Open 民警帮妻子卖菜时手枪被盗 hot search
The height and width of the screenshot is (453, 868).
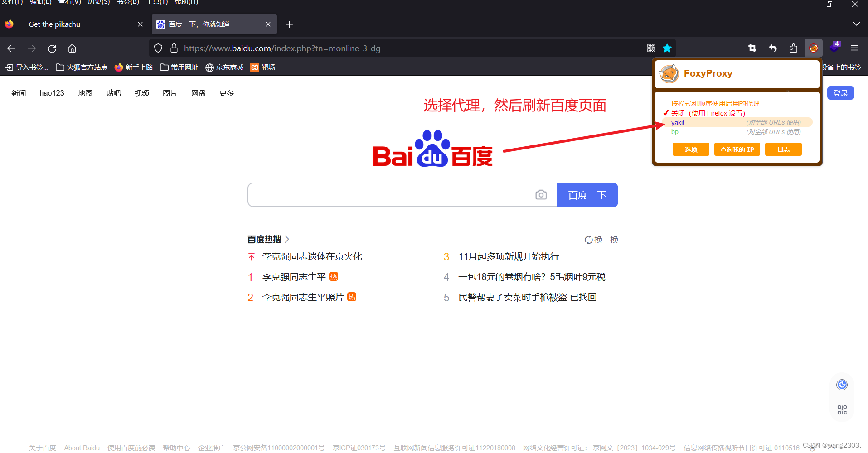click(528, 297)
